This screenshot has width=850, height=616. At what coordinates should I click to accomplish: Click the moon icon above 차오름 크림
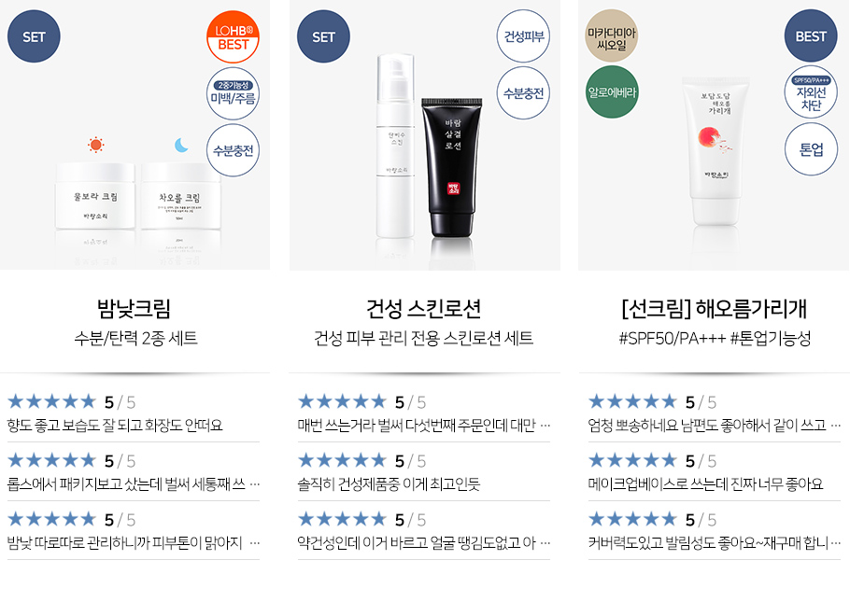coord(181,145)
